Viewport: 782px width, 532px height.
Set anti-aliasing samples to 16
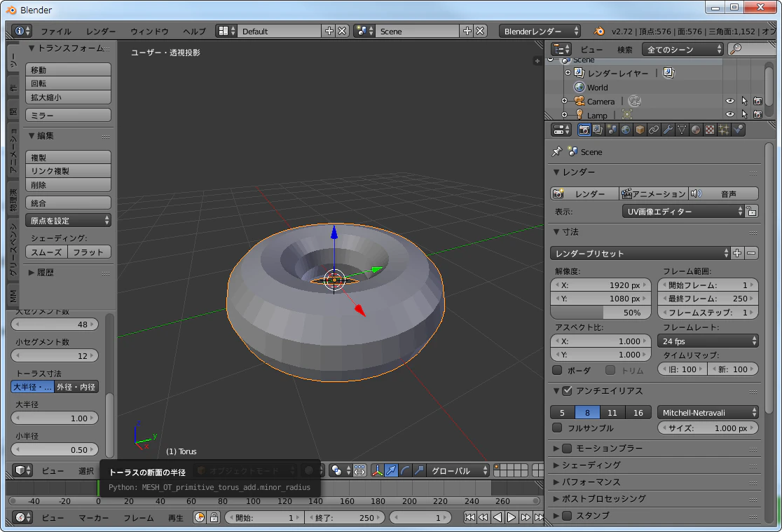click(638, 413)
